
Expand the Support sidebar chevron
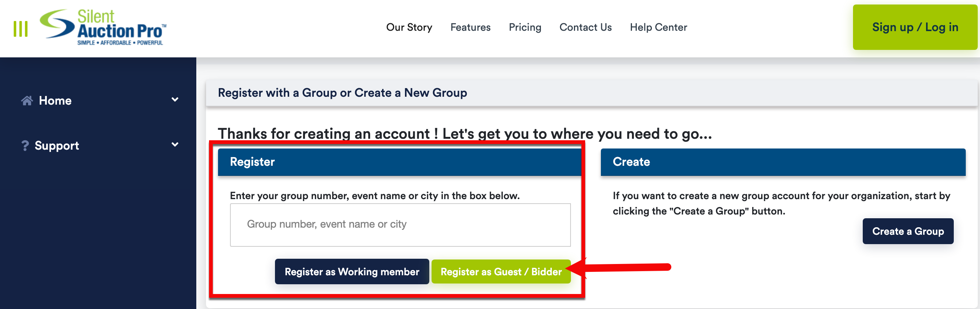[175, 144]
